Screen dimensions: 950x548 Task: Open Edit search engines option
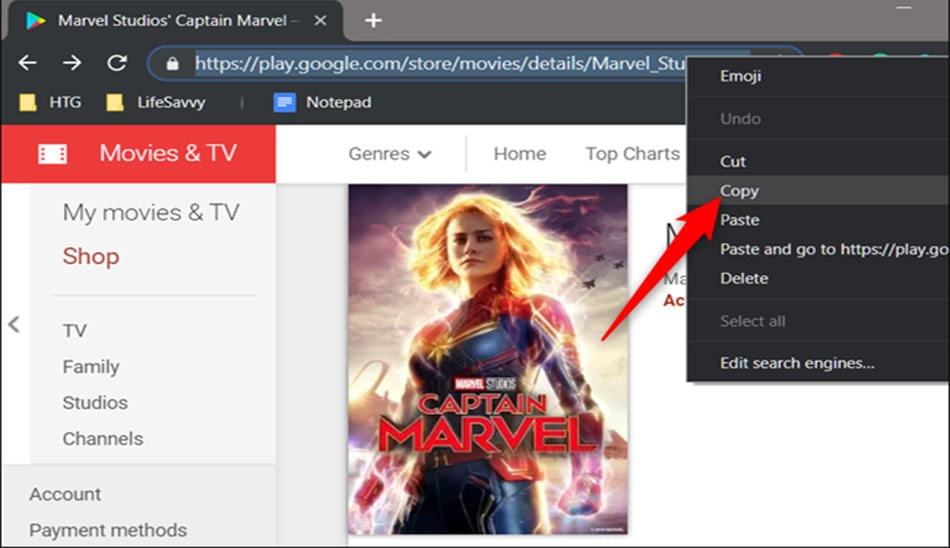tap(818, 363)
